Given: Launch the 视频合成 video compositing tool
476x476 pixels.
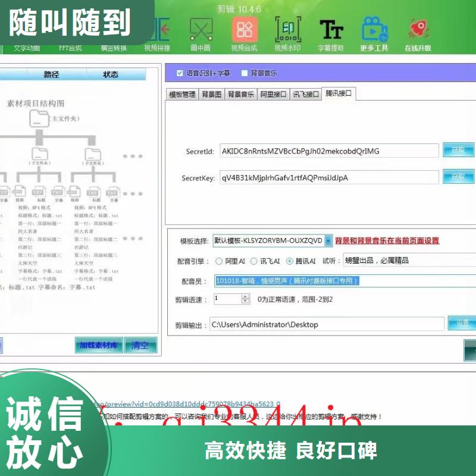Looking at the screenshot, I should click(x=245, y=34).
